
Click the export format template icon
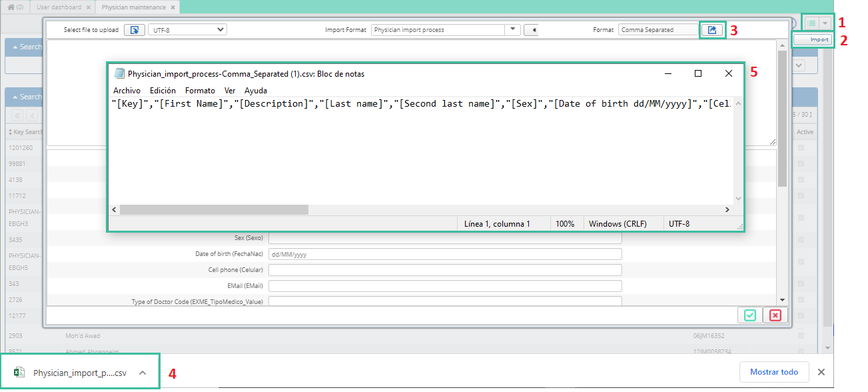pyautogui.click(x=712, y=30)
